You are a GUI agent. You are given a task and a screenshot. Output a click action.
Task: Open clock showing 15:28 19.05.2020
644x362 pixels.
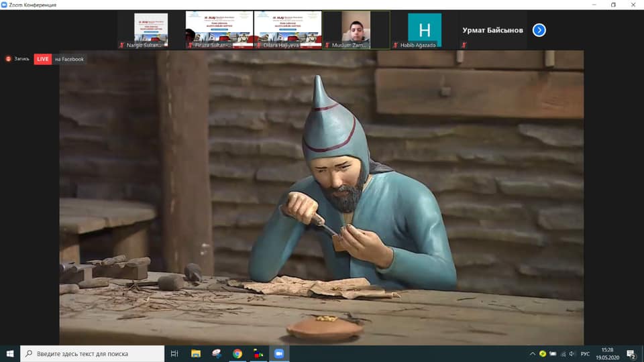point(608,354)
